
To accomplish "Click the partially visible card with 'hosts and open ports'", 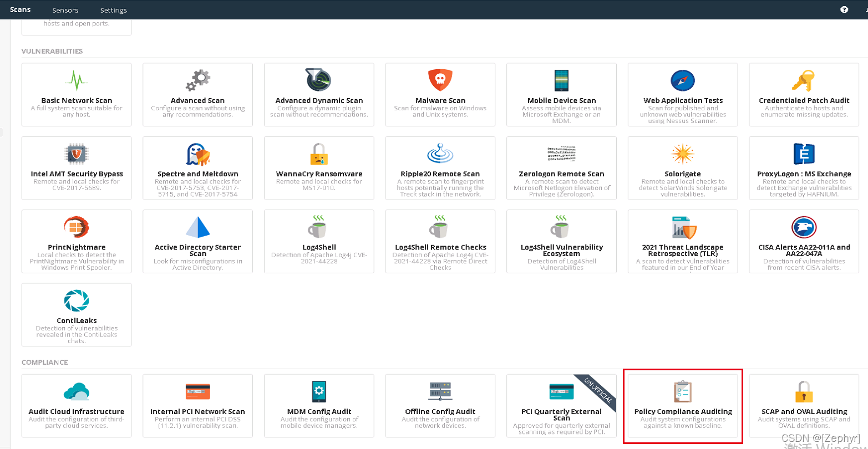I will point(77,27).
